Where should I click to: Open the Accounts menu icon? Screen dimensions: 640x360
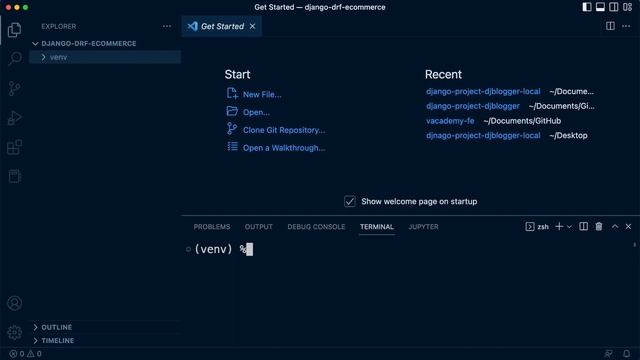click(x=14, y=303)
